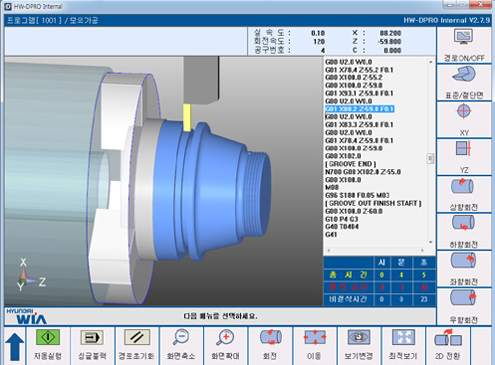Select the 회전 rotate tool

pos(270,337)
